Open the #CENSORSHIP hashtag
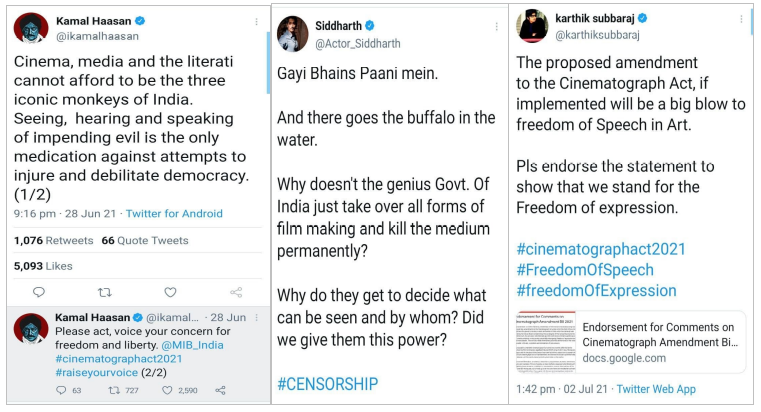The width and height of the screenshot is (761, 412). 327,383
